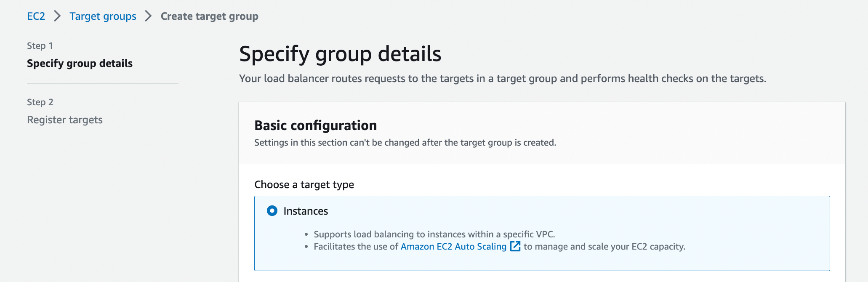Viewport: 868px width, 282px height.
Task: Jump to the Register targets step
Action: pyautogui.click(x=65, y=120)
